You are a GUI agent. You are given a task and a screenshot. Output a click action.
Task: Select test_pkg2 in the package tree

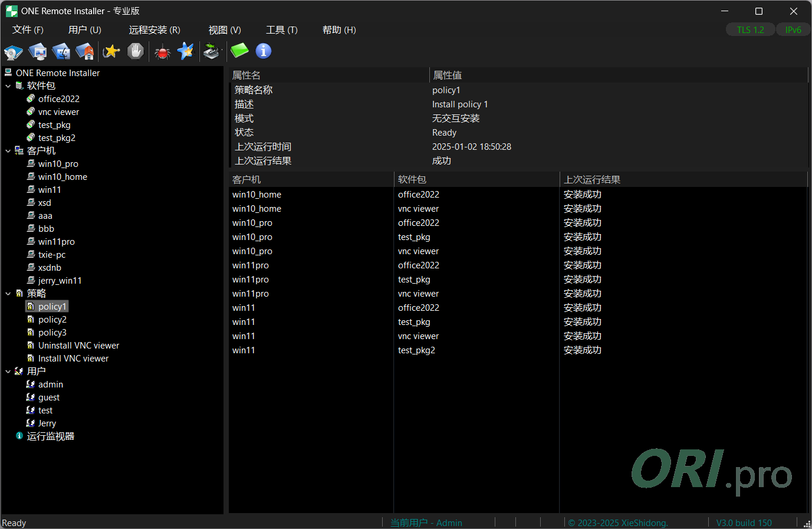(57, 137)
